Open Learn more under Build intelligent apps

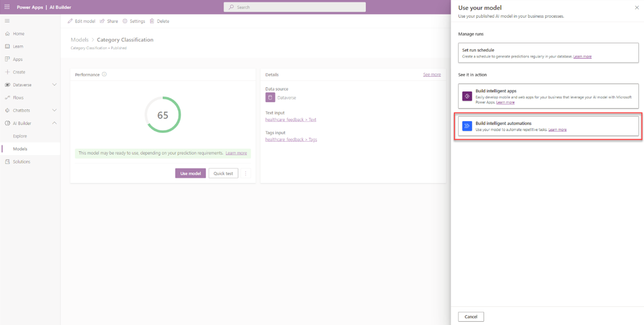tap(505, 102)
